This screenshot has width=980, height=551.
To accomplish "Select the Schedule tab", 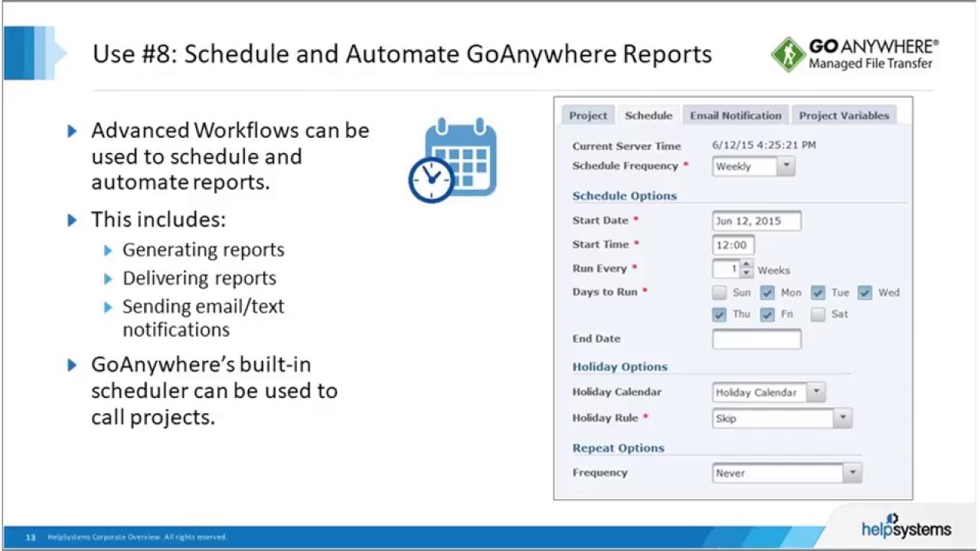I will (648, 116).
